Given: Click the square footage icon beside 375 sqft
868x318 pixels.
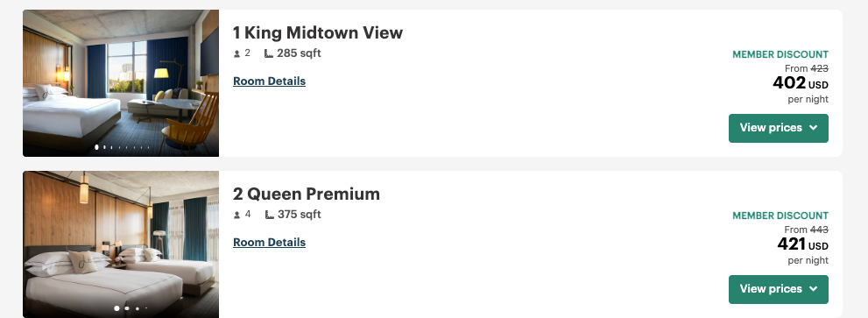Looking at the screenshot, I should (269, 215).
